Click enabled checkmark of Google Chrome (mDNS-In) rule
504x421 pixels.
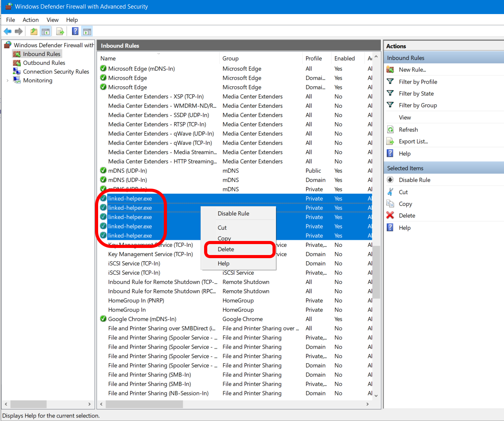103,319
